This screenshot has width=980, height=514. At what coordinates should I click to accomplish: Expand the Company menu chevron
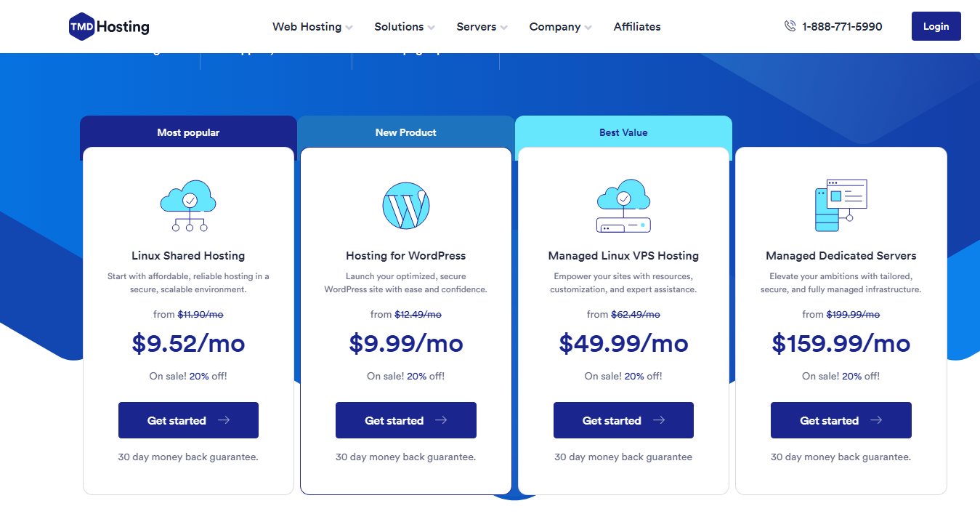click(588, 28)
